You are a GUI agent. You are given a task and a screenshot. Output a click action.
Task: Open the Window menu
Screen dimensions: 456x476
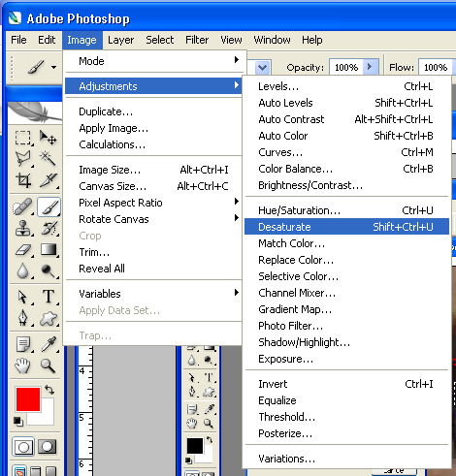pyautogui.click(x=272, y=40)
